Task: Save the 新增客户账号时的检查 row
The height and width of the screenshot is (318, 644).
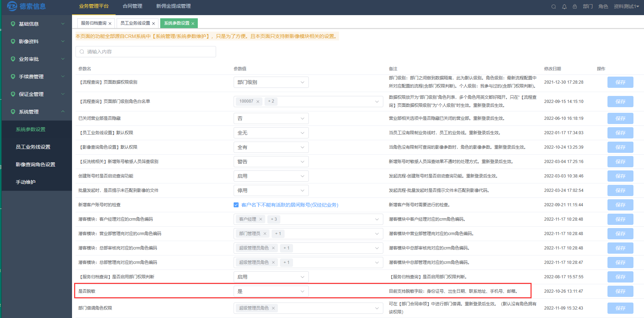Action: point(620,205)
